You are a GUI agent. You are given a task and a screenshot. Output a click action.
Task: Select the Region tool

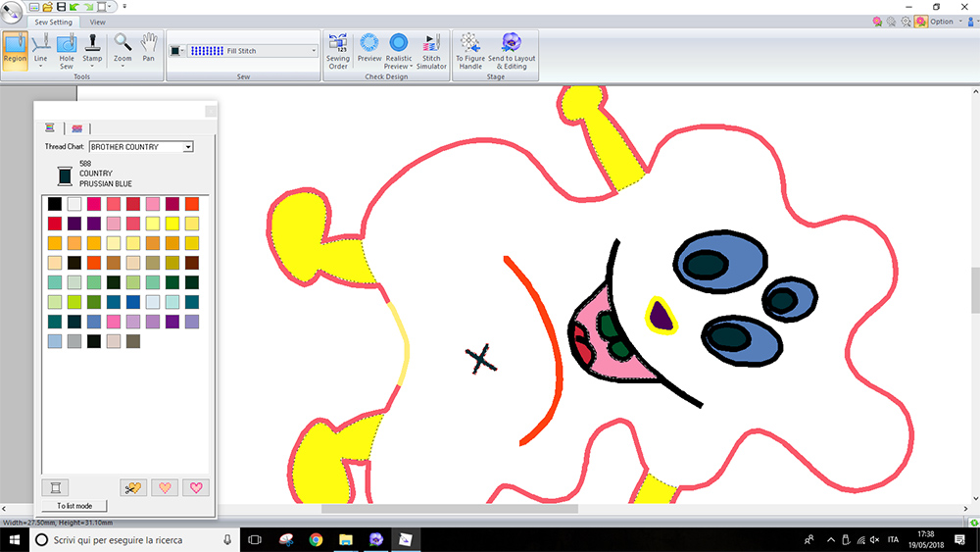pyautogui.click(x=15, y=51)
